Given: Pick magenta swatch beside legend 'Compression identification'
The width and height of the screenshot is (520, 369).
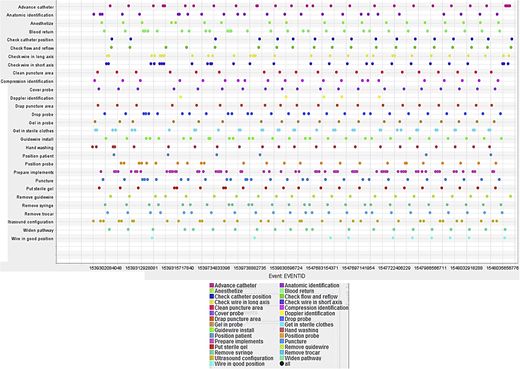Looking at the screenshot, I should (x=282, y=308).
